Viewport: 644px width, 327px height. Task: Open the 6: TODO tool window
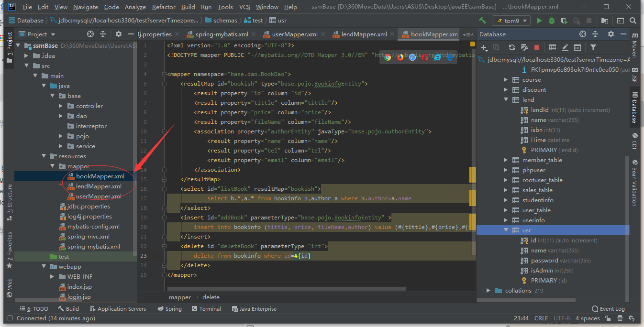tap(33, 309)
